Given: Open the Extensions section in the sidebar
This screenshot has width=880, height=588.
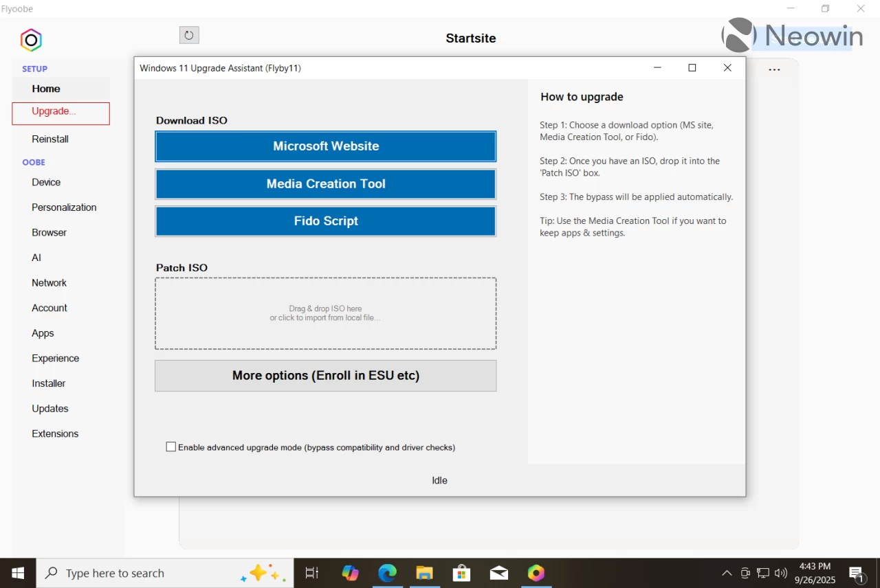Looking at the screenshot, I should [x=55, y=433].
